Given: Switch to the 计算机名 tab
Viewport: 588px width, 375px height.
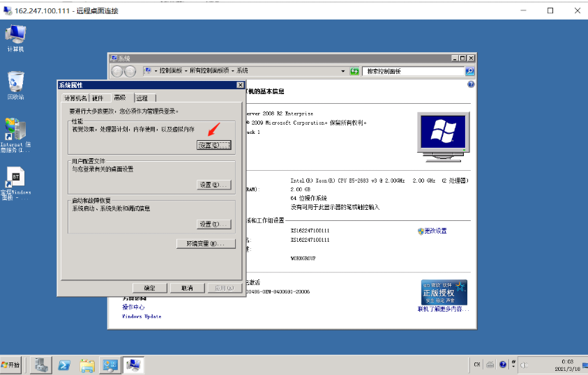Looking at the screenshot, I should 75,98.
